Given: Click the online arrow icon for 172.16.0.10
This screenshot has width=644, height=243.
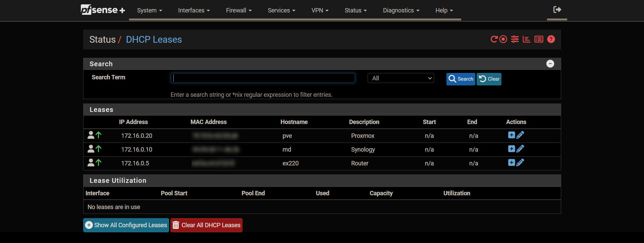Looking at the screenshot, I should (x=99, y=149).
